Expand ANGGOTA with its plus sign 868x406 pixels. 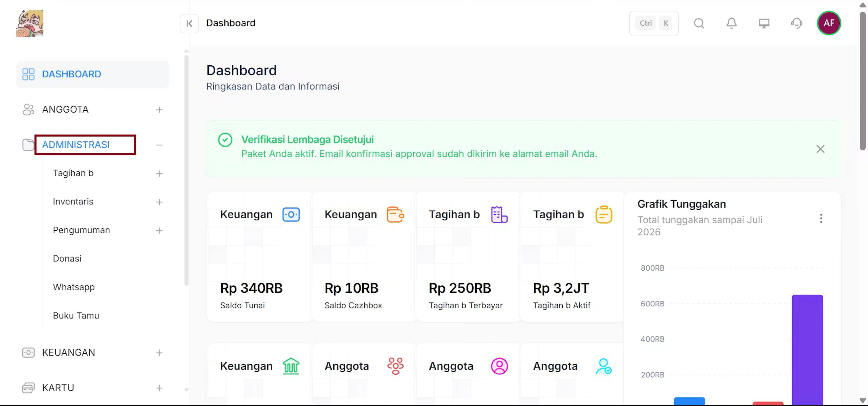click(159, 110)
